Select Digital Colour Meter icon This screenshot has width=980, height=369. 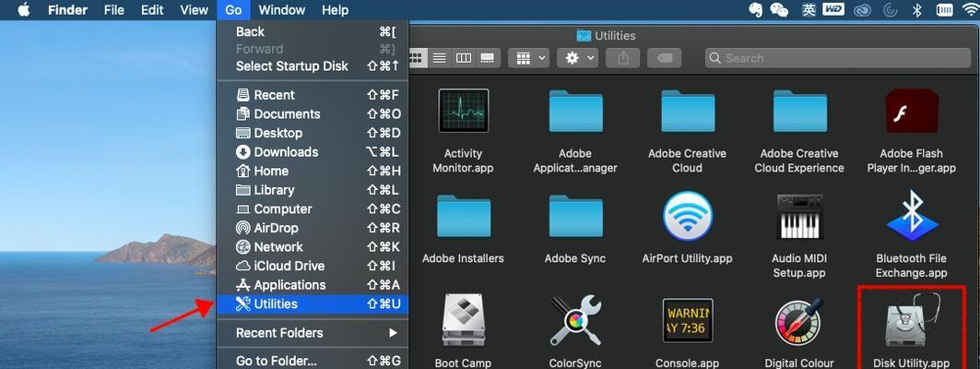(799, 321)
